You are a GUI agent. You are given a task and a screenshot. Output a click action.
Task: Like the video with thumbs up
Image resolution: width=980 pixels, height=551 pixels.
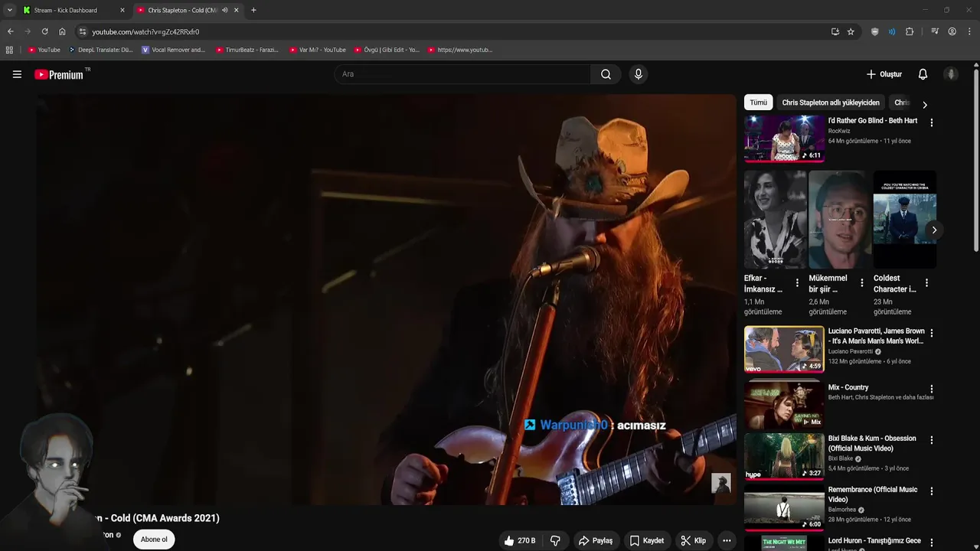click(x=520, y=540)
